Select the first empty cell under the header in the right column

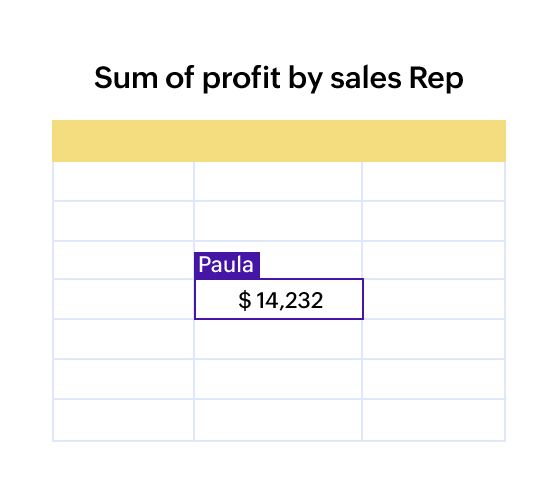tap(434, 181)
